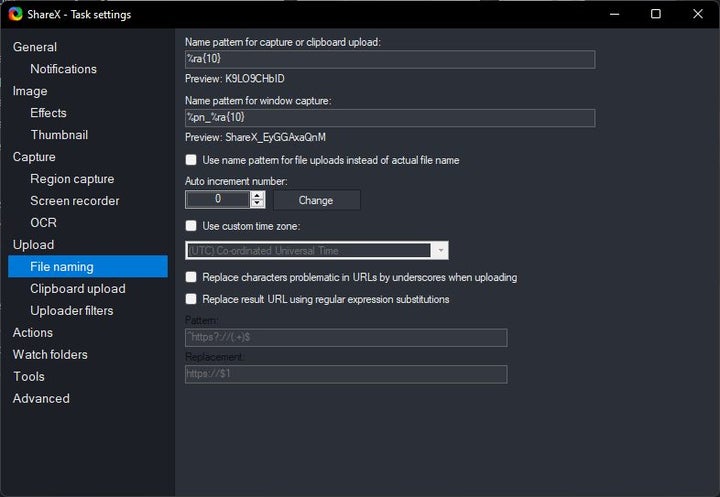
Task: Decrease auto increment number with down arrow
Action: tap(258, 205)
